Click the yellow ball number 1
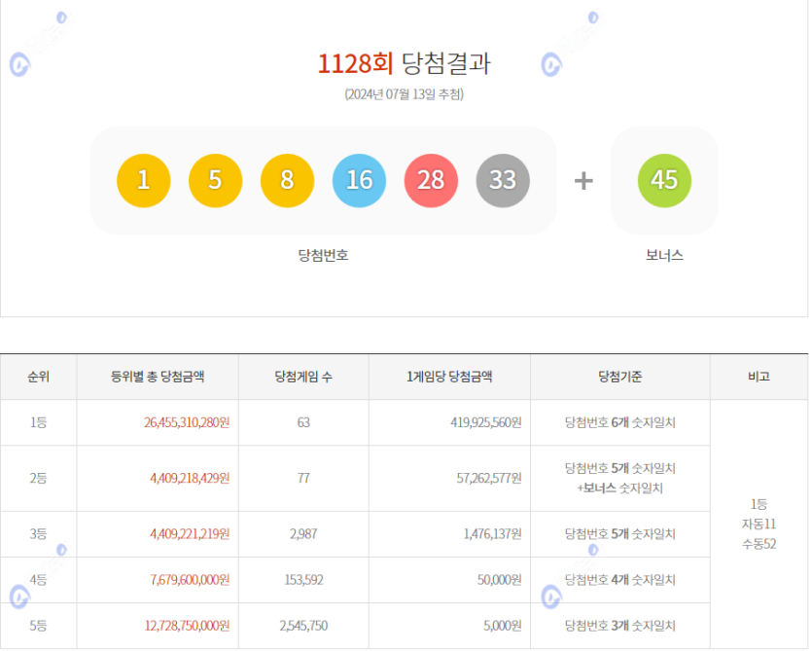Viewport: 812px width, 651px height. (144, 180)
